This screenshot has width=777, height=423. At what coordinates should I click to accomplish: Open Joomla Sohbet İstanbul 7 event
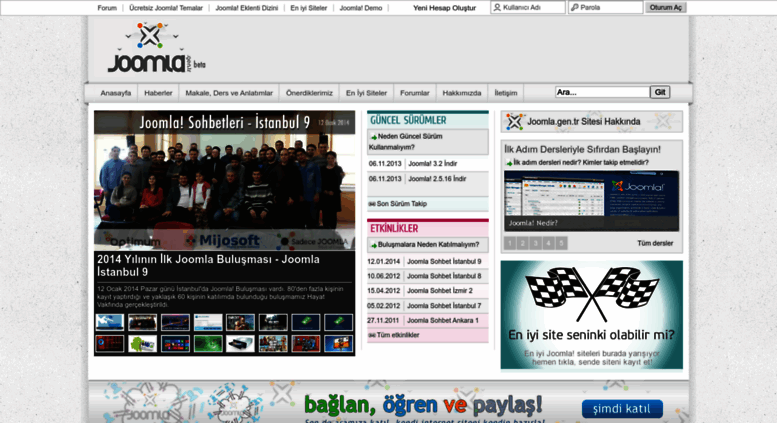(x=444, y=306)
